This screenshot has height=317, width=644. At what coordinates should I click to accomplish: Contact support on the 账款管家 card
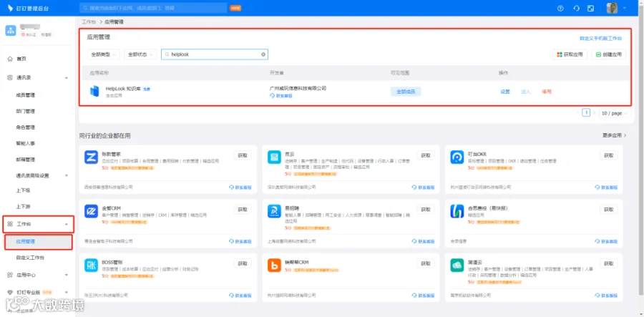pos(240,187)
